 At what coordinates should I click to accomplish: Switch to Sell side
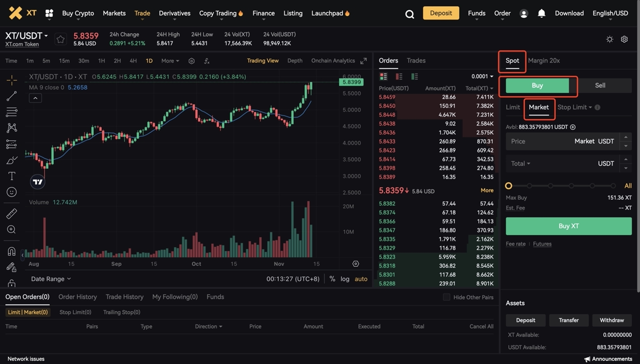tap(600, 85)
